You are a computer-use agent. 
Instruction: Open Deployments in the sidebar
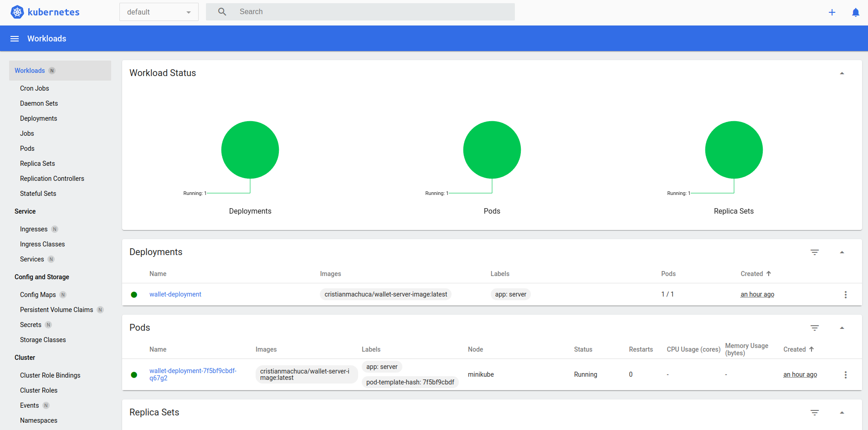39,118
